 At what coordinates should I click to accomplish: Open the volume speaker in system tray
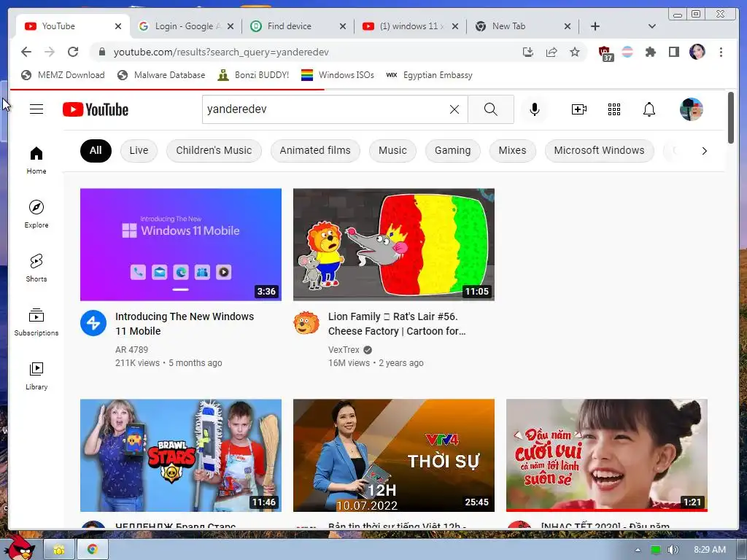point(673,550)
